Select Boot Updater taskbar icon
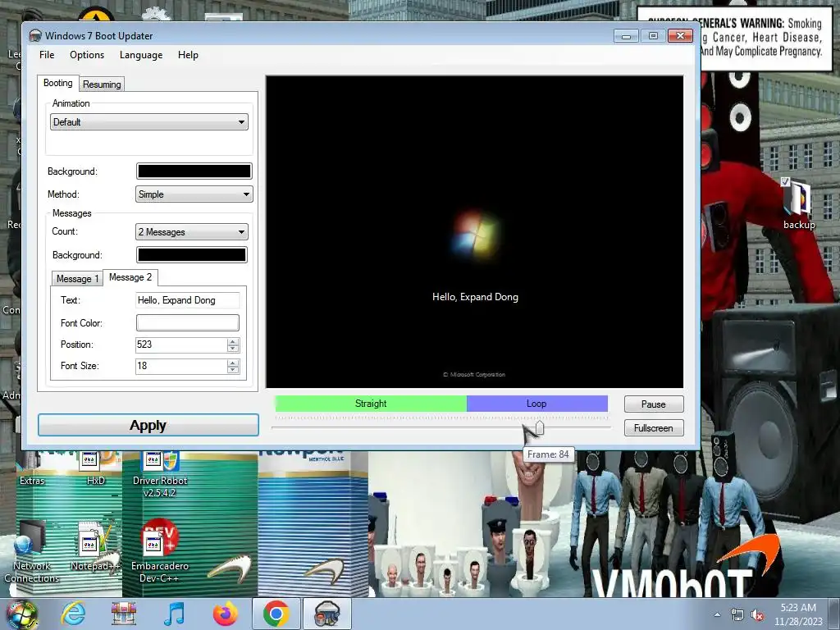Screen dimensions: 840x630 tap(327, 614)
